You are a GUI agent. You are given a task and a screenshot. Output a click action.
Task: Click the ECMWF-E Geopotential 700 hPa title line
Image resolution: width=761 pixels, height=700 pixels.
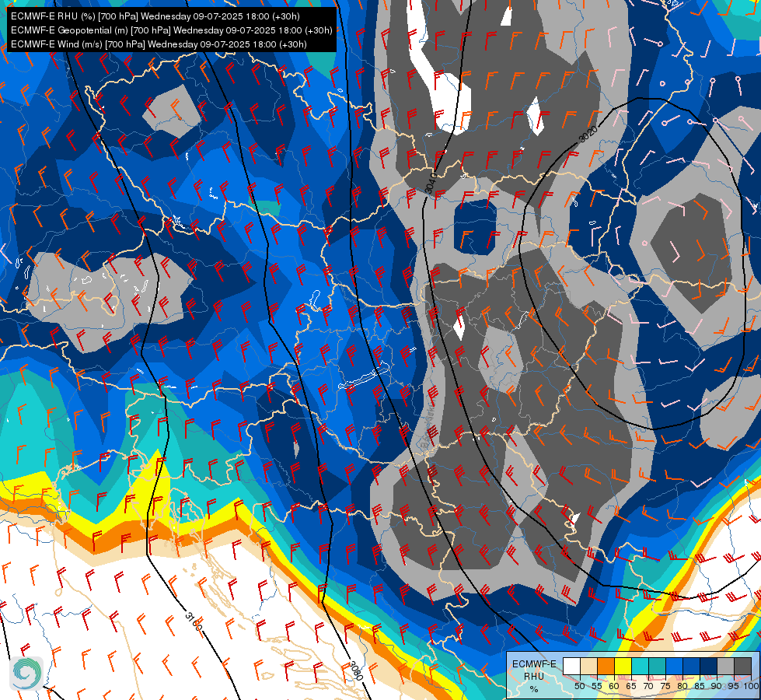coord(171,30)
